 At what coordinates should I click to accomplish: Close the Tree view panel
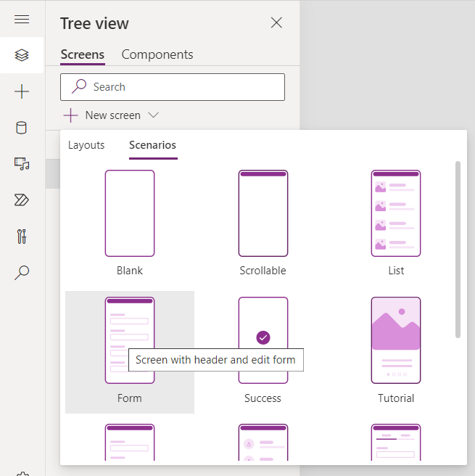[276, 22]
